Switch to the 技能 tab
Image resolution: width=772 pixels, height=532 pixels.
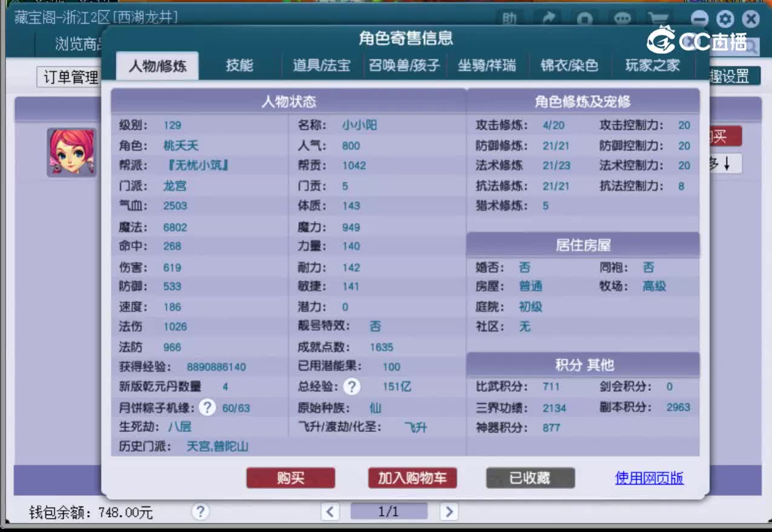click(240, 65)
